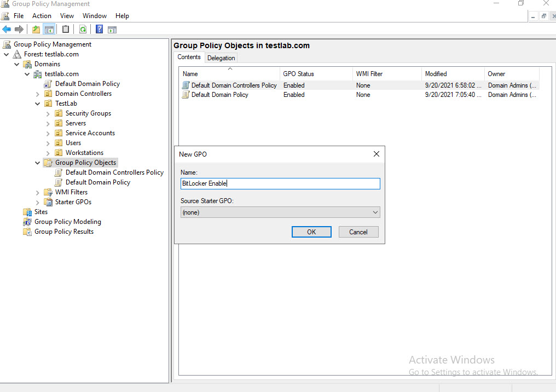Collapse the TestLab organizational unit
This screenshot has height=392, width=556.
[x=38, y=103]
